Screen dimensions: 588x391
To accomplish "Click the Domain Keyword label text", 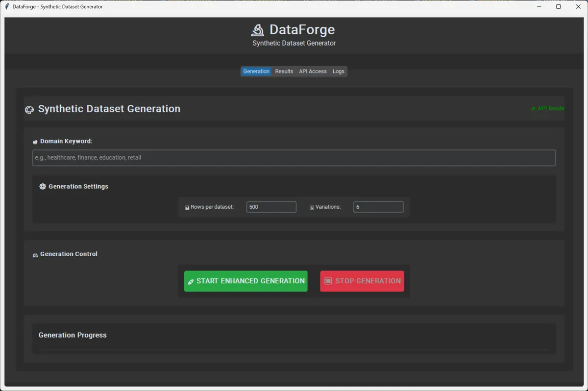I will click(x=66, y=141).
